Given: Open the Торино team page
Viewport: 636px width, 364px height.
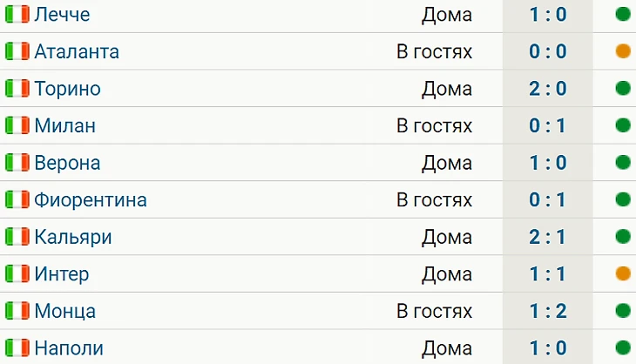Looking at the screenshot, I should click(x=67, y=89).
